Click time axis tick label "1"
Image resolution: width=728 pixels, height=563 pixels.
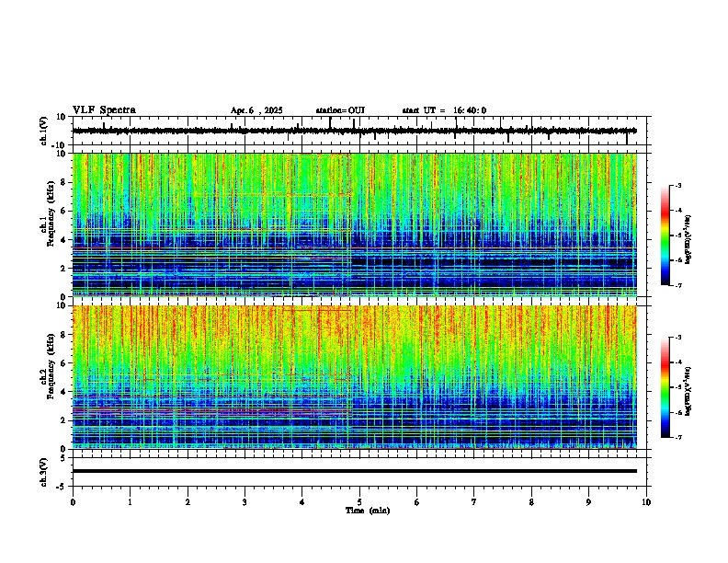(x=130, y=502)
